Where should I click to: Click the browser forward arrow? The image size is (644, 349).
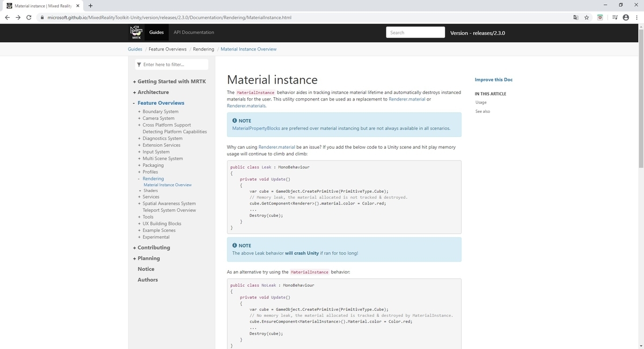tap(18, 17)
